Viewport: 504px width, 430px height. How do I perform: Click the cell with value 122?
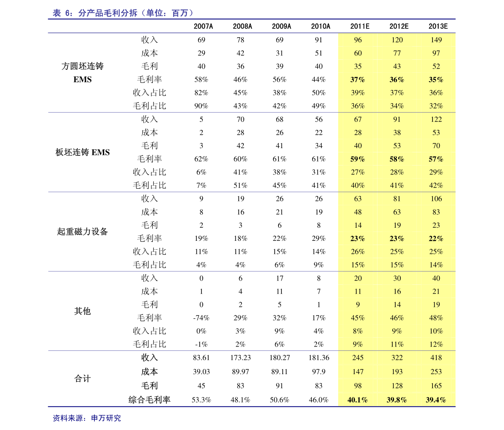(x=436, y=119)
